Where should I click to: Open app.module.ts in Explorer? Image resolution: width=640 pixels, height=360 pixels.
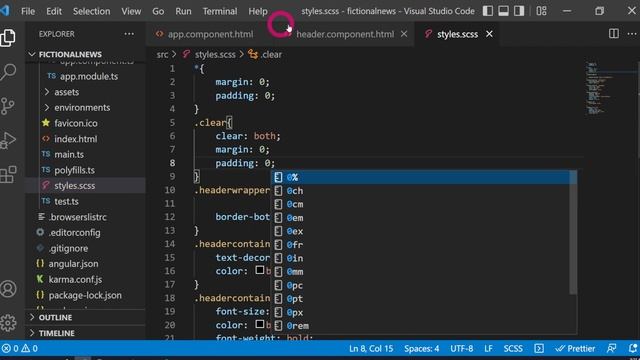[x=85, y=76]
